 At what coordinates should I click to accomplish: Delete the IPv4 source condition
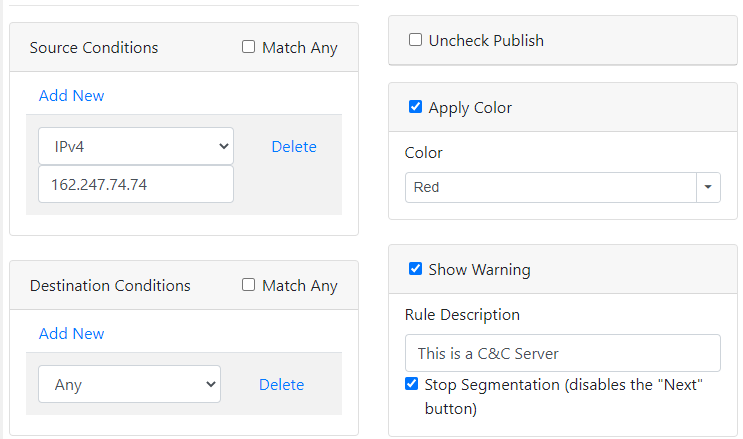click(x=294, y=146)
